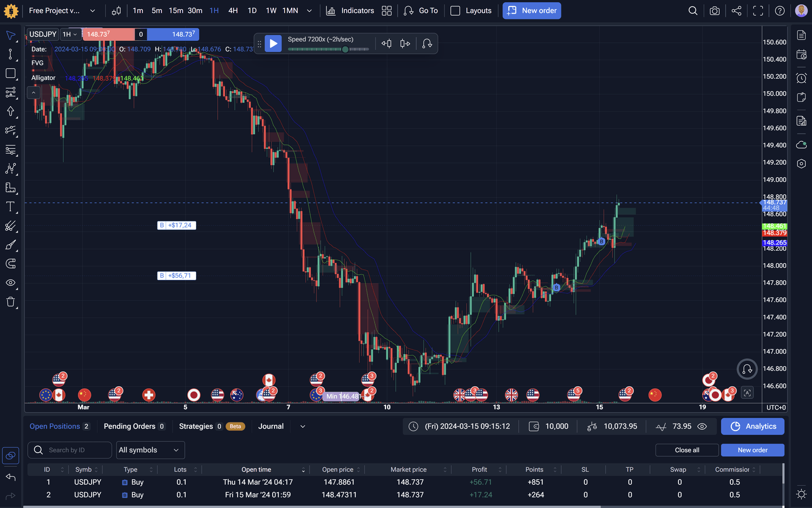812x508 pixels.
Task: Choose the rectangle shape tool
Action: [10, 73]
